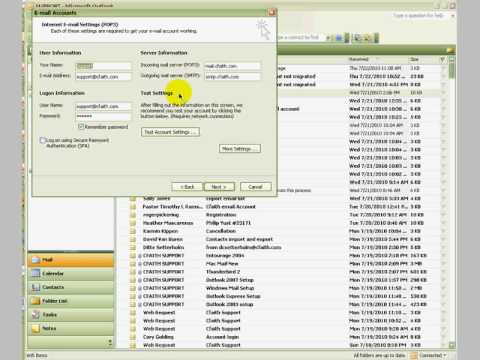
Task: Expand the Outlook 2007 Setup conversation
Action: pyautogui.click(x=140, y=280)
